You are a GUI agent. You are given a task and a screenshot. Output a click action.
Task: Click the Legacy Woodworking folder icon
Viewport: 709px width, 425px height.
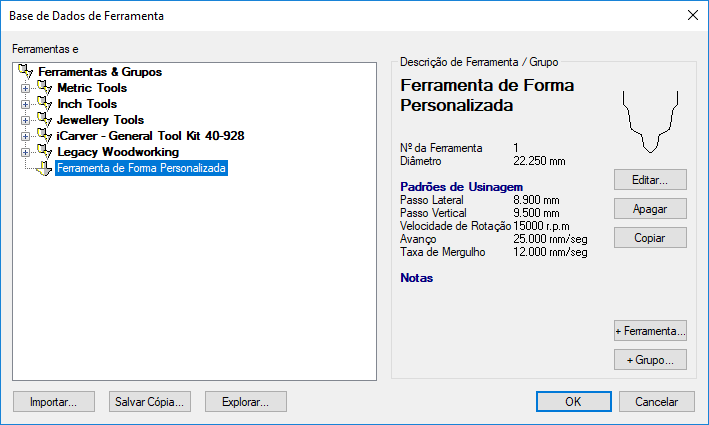pyautogui.click(x=43, y=152)
